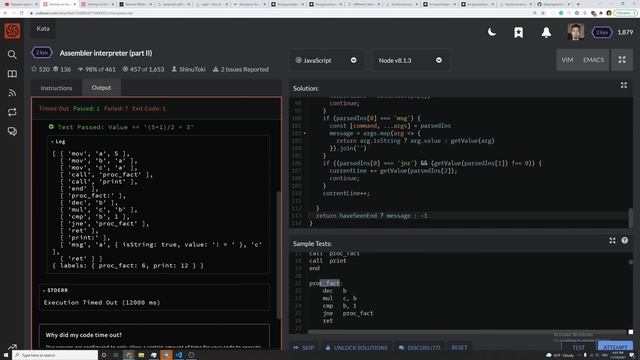The height and width of the screenshot is (360, 640).
Task: Click UNLOCK SOLUTIONS button
Action: [x=357, y=348]
